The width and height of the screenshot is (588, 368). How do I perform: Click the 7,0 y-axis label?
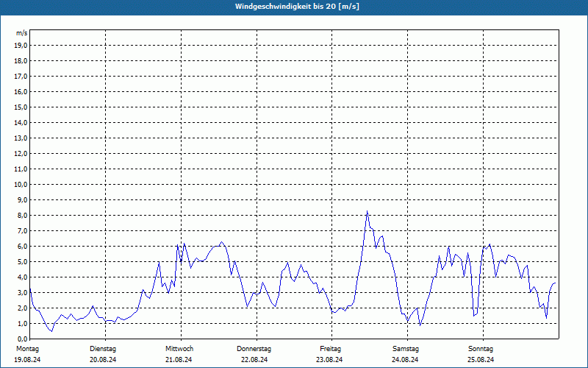tap(22, 231)
